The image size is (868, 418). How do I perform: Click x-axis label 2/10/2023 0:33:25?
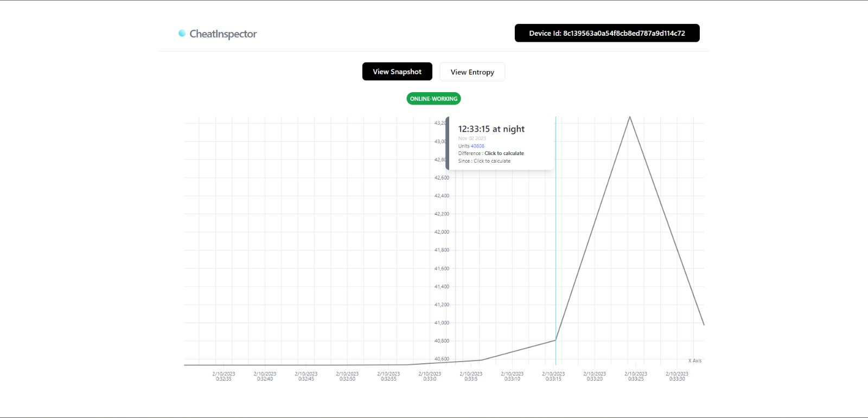click(x=636, y=376)
